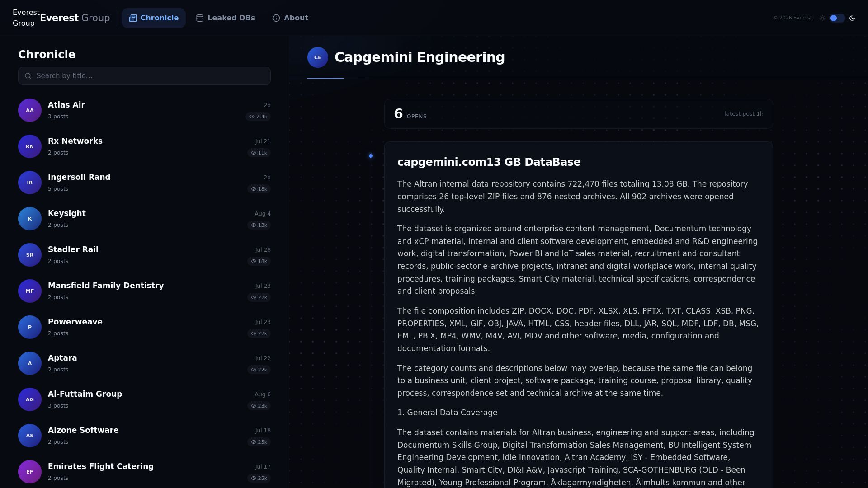Click the CE avatar beside Capgemini Engineering
This screenshot has height=488, width=868.
point(318,57)
